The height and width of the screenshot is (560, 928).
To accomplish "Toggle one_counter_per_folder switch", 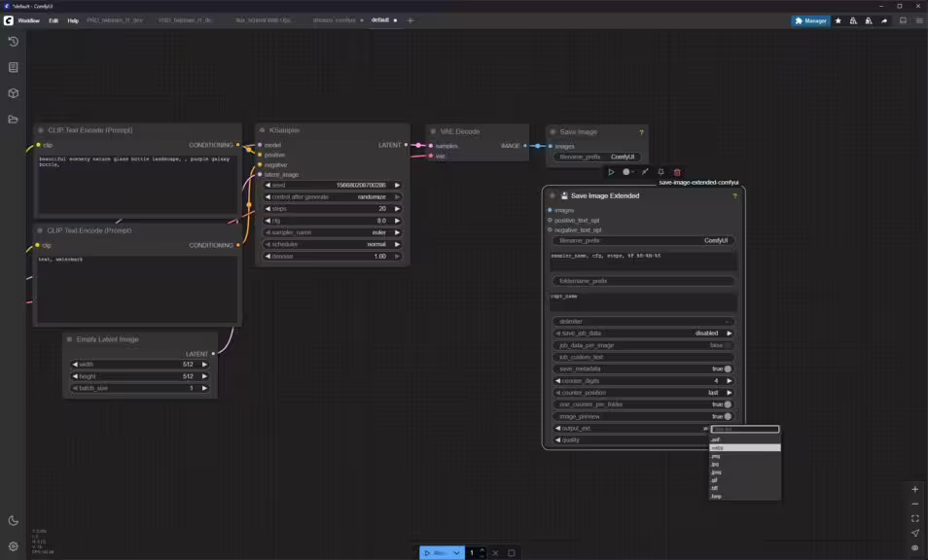I will (728, 404).
